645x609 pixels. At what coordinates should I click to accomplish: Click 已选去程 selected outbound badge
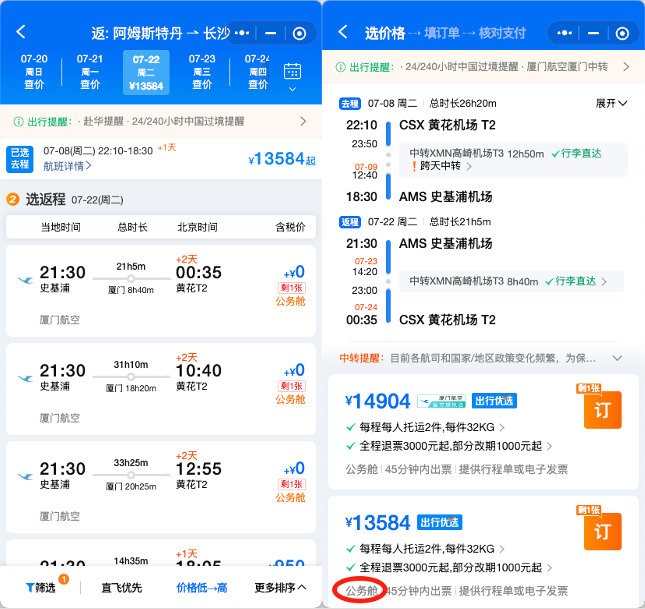coord(20,159)
